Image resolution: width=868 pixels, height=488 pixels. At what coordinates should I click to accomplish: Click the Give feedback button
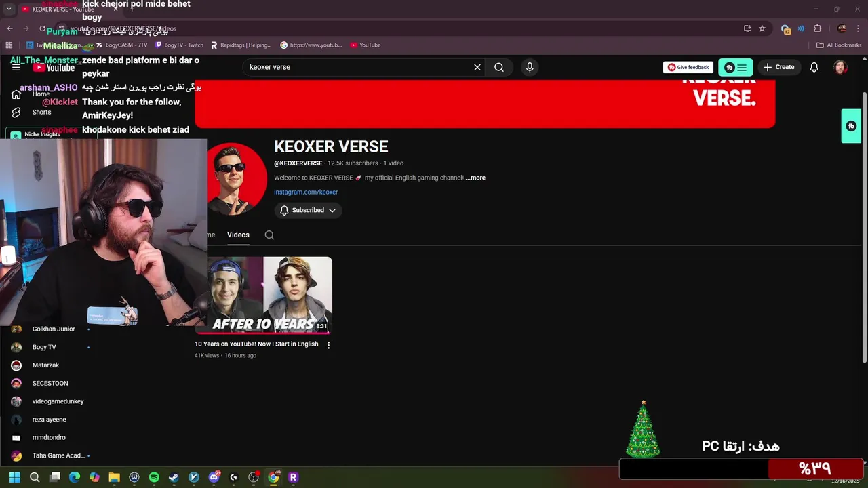point(688,67)
